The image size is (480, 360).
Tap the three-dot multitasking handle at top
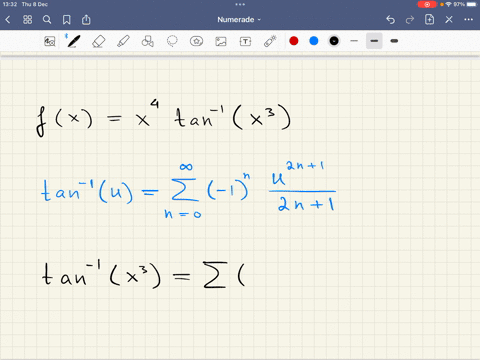[240, 4]
